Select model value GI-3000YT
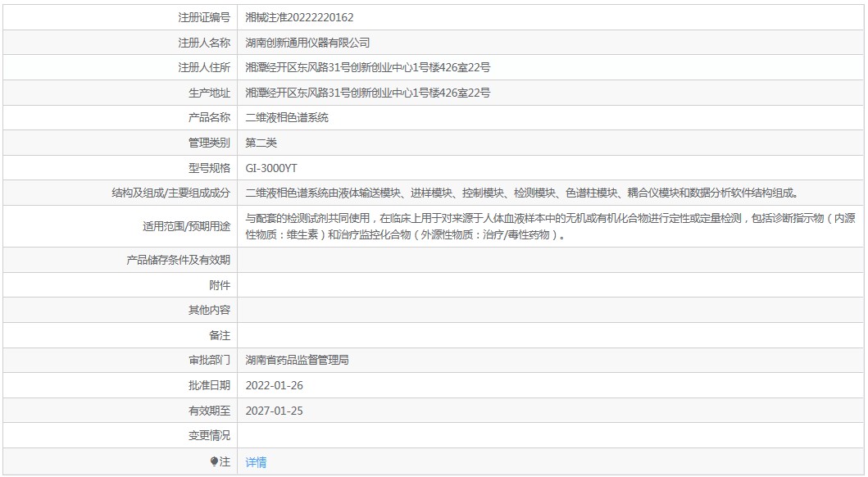The image size is (868, 477). [x=271, y=168]
